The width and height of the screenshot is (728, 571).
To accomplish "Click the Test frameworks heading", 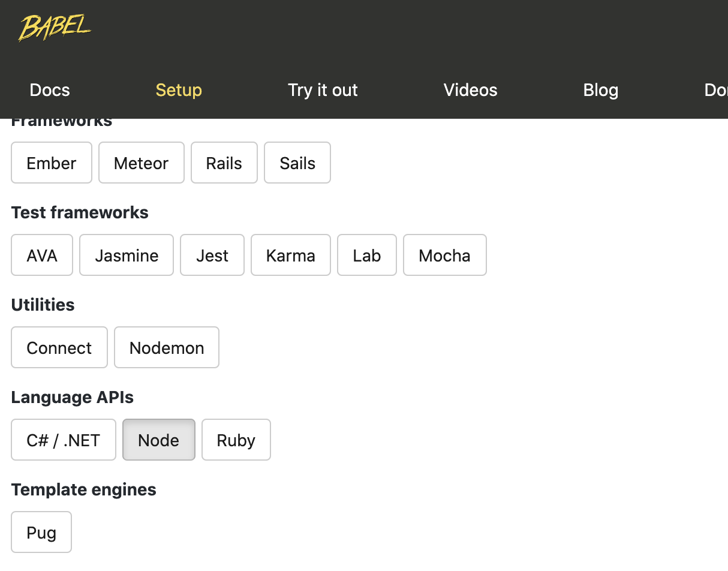I will point(80,212).
